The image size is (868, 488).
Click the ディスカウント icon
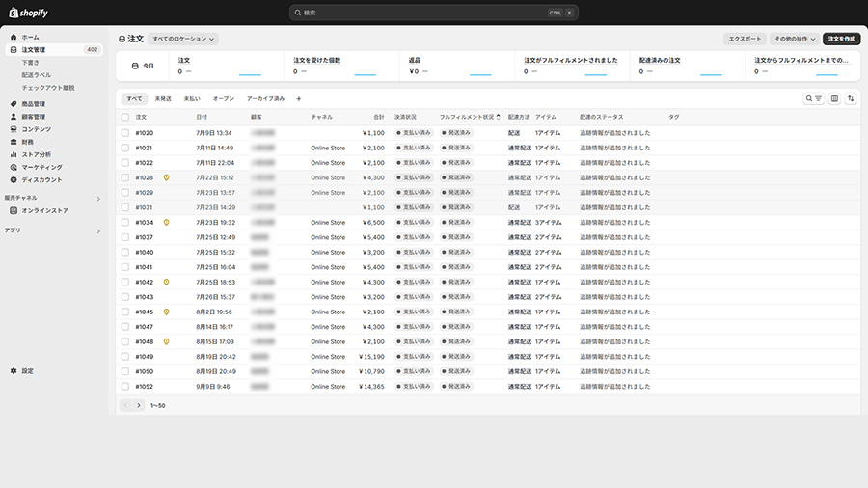[14, 179]
